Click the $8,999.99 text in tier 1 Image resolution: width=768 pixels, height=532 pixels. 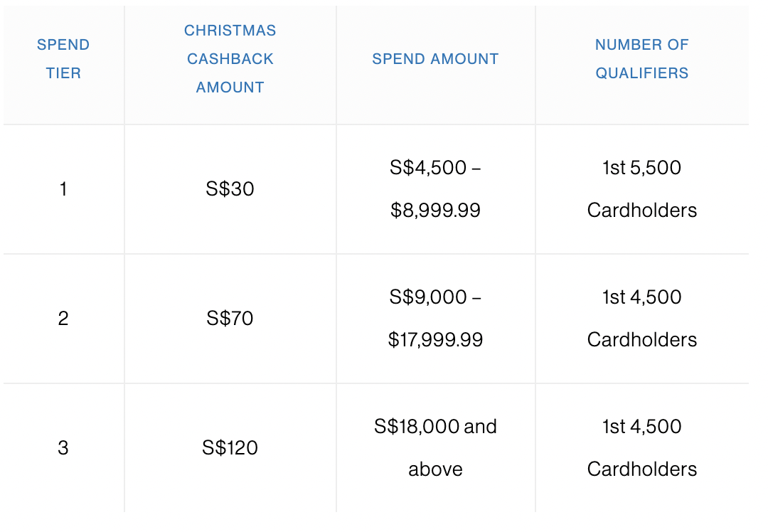(x=435, y=211)
